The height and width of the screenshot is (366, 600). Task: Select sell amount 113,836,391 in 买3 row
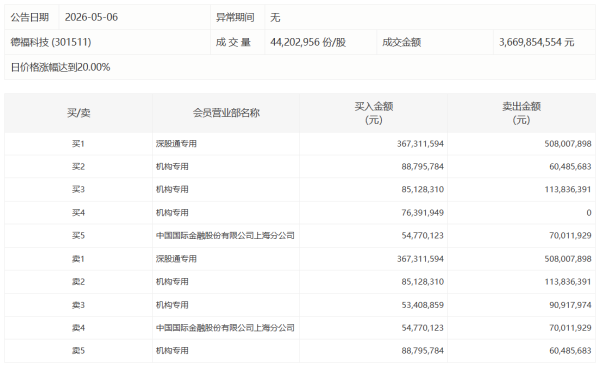tap(568, 190)
